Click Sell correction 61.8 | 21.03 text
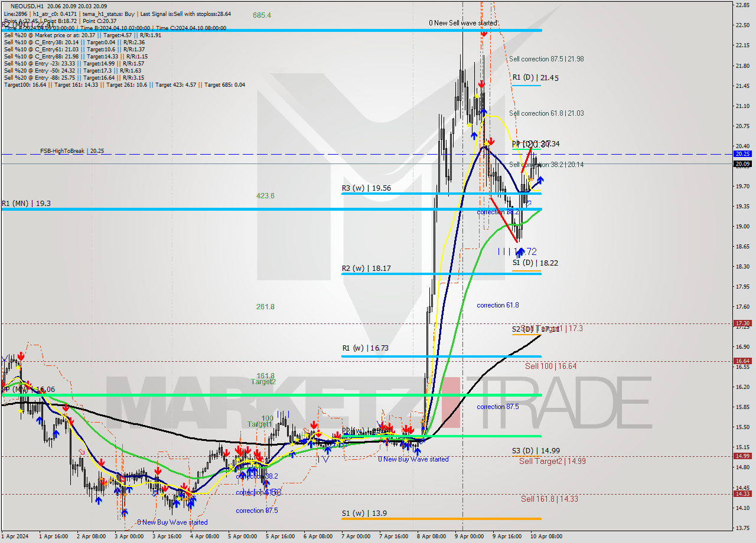This screenshot has width=756, height=543. point(546,113)
